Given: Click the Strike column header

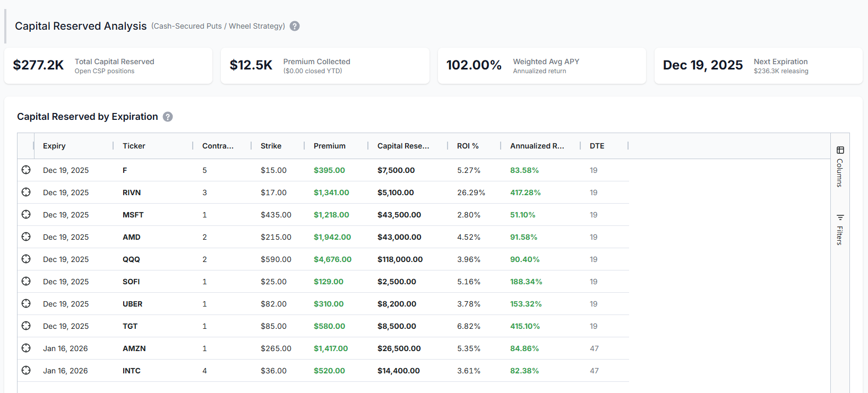Looking at the screenshot, I should pos(271,146).
